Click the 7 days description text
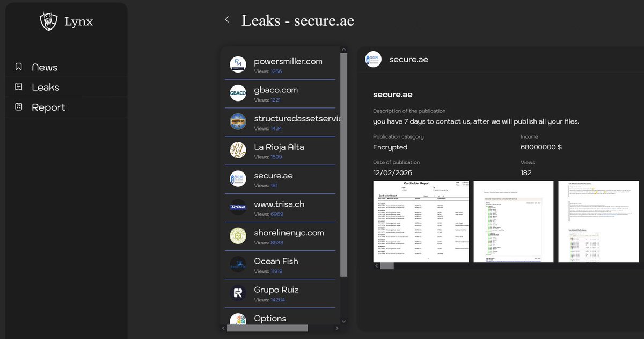644x339 pixels. (476, 121)
